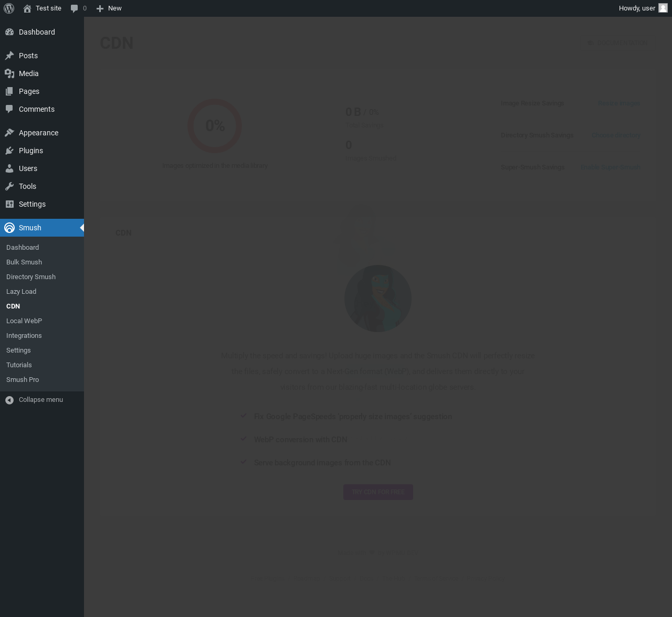
Task: Open the Free Plugins footer link
Action: (267, 578)
